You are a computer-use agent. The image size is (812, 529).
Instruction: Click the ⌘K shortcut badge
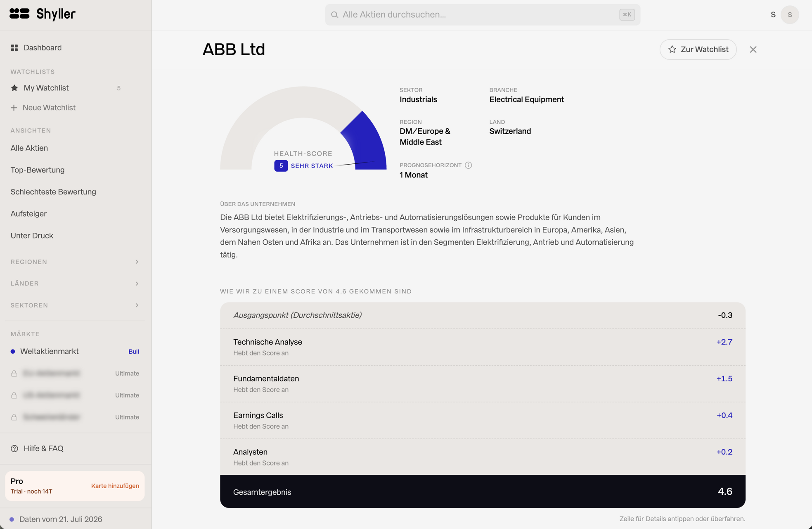(627, 15)
